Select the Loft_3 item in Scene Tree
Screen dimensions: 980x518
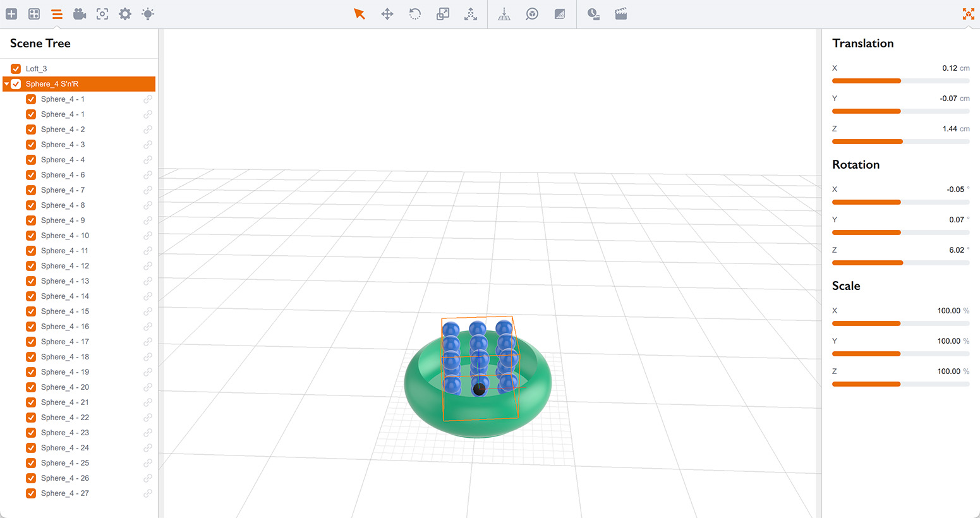tap(36, 68)
